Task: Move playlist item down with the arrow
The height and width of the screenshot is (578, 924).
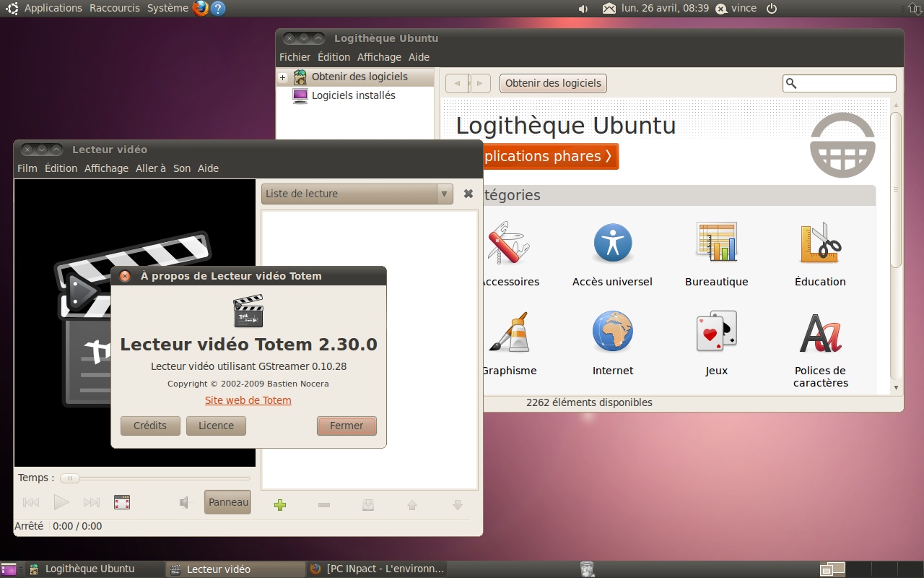Action: point(457,505)
